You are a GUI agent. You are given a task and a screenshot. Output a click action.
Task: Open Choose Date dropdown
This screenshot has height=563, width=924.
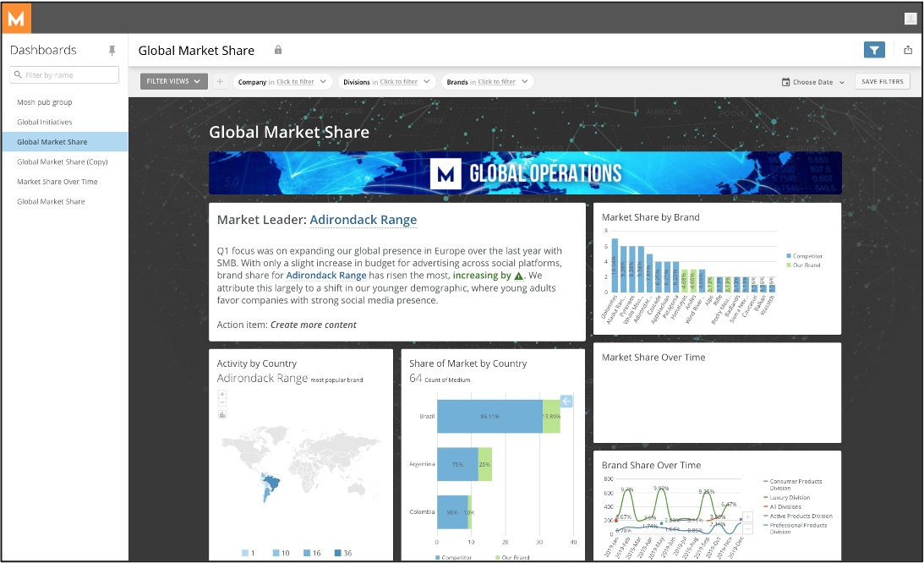[813, 82]
